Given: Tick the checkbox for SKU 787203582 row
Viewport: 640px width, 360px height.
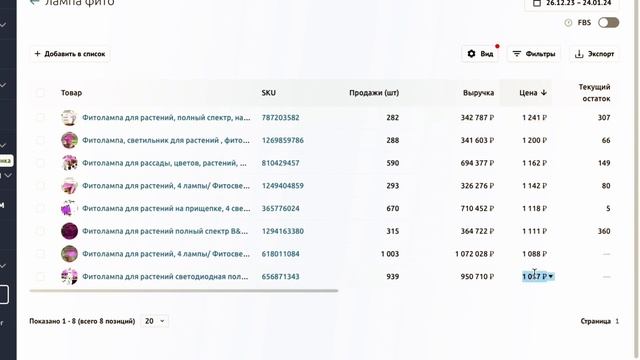Looking at the screenshot, I should [x=40, y=118].
